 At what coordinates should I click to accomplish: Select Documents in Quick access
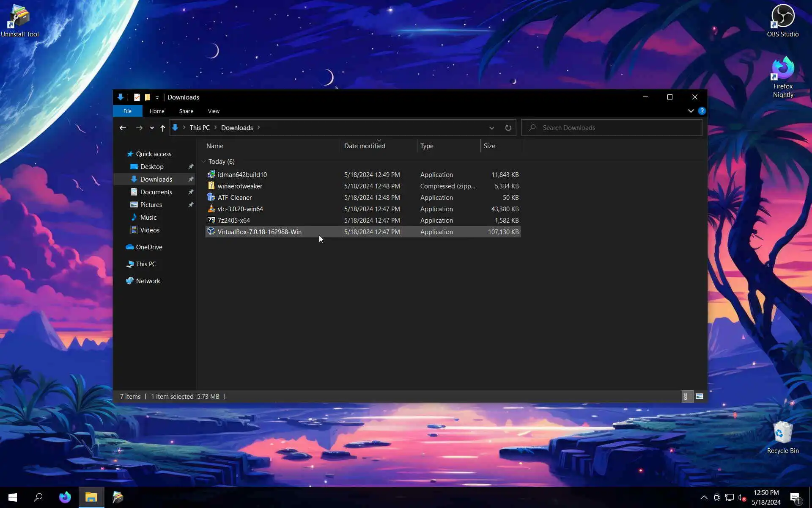coord(156,192)
